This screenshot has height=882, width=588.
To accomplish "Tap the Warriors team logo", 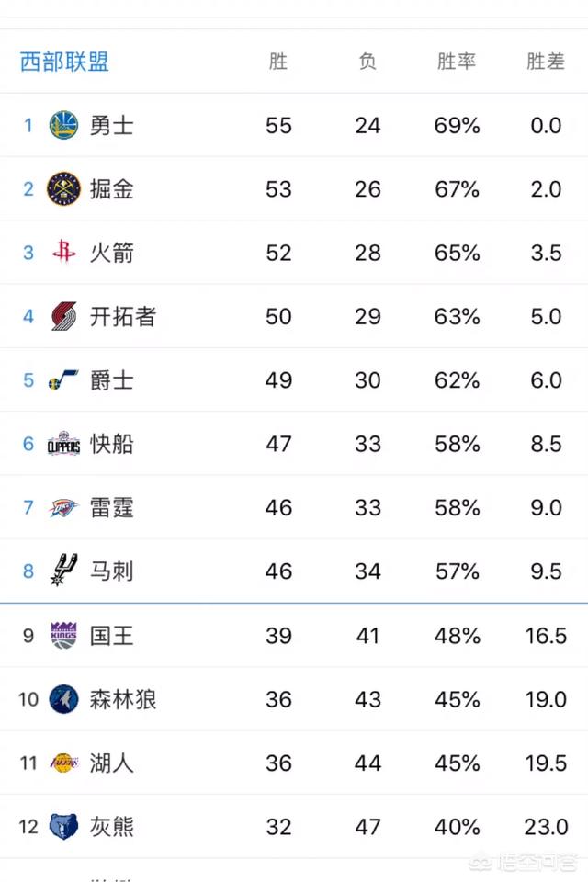I will tap(63, 125).
